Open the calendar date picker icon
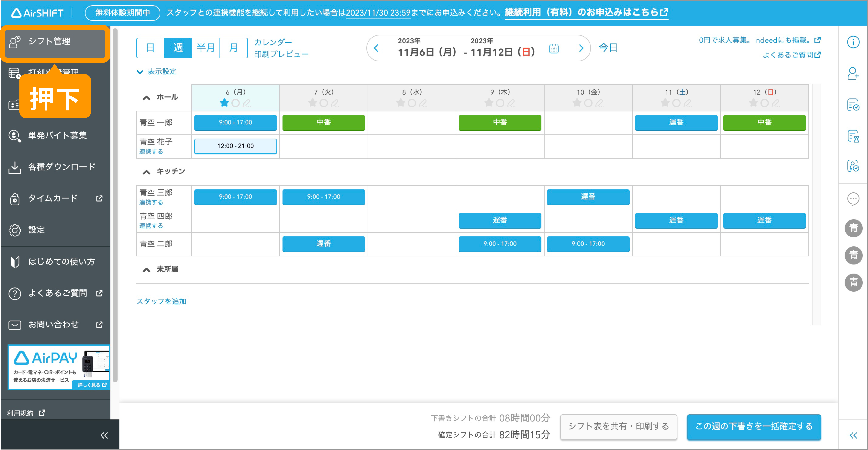Image resolution: width=868 pixels, height=450 pixels. click(554, 48)
